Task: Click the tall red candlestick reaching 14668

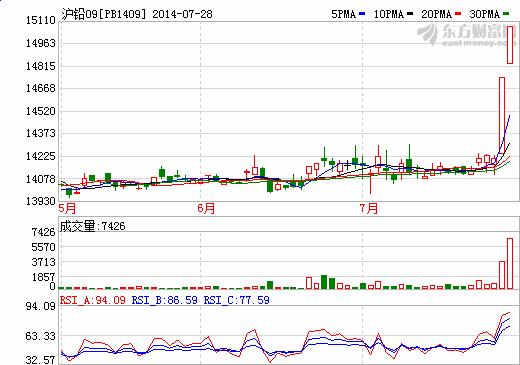Action: tap(502, 115)
